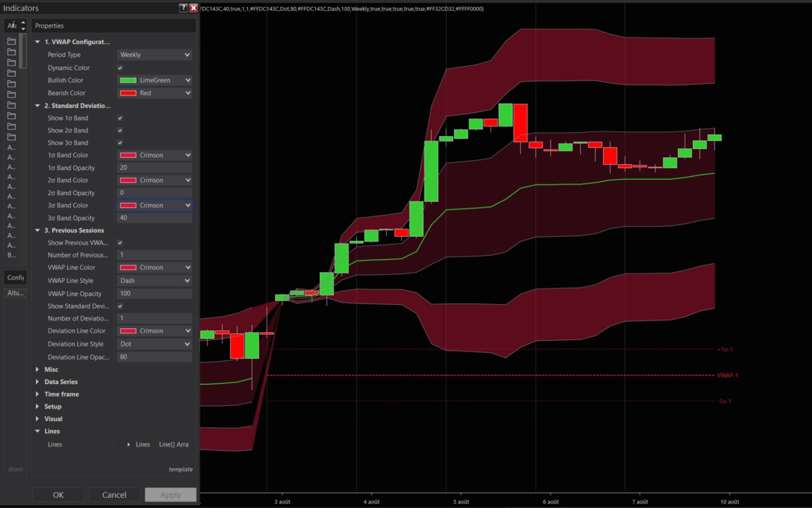Open the Bullish Color LimeGreen dropdown
The width and height of the screenshot is (812, 508).
[154, 80]
